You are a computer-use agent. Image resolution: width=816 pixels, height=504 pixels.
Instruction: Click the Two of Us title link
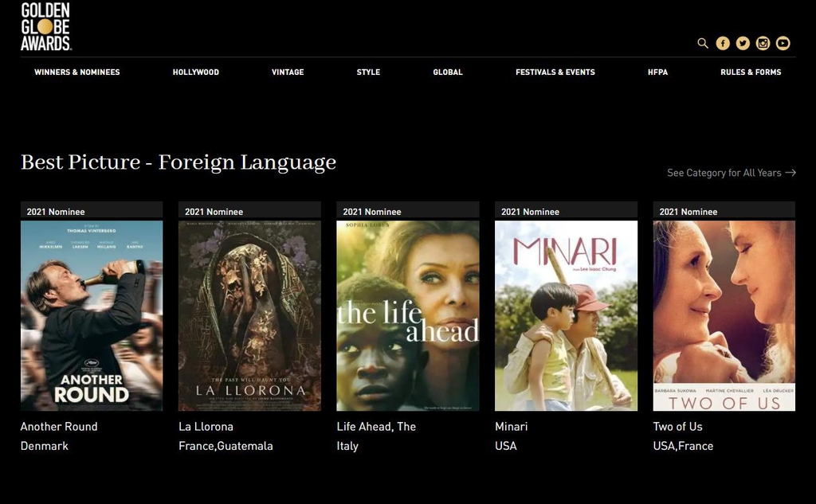[x=677, y=427]
